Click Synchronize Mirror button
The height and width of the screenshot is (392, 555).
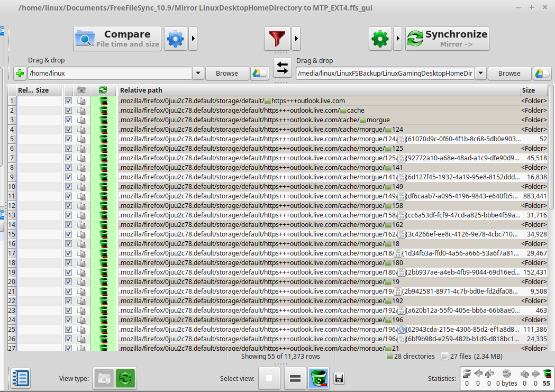point(448,39)
